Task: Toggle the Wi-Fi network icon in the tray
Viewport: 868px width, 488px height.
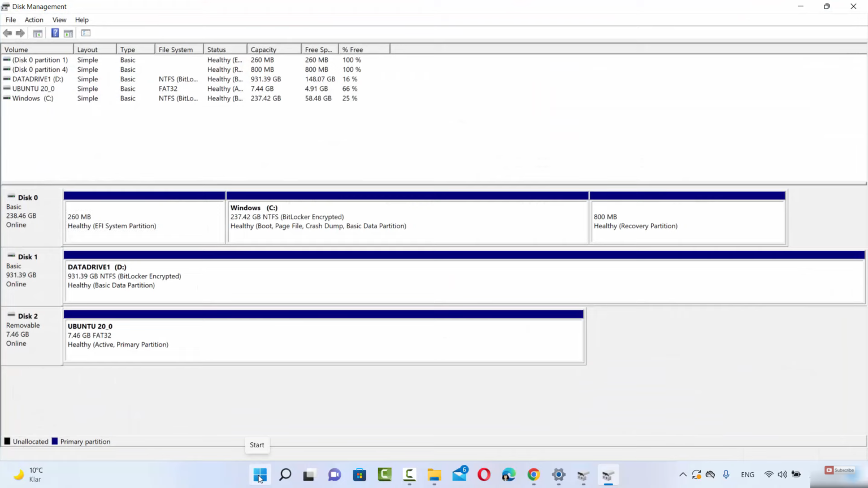Action: [x=769, y=474]
